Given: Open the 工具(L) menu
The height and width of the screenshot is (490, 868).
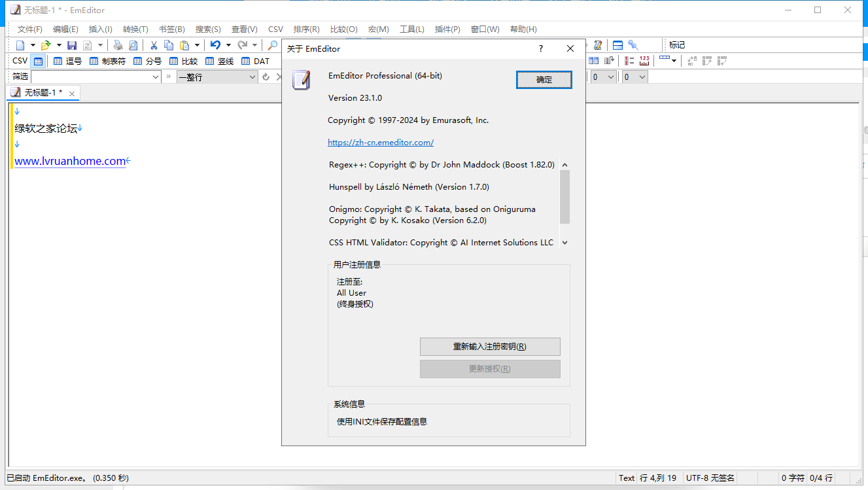Looking at the screenshot, I should click(411, 29).
